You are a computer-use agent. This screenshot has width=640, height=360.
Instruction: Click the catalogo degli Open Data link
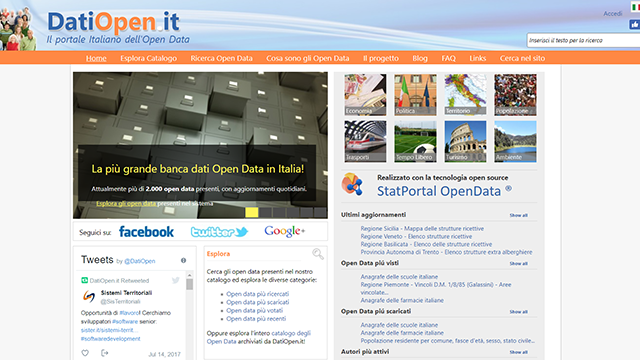point(259,337)
